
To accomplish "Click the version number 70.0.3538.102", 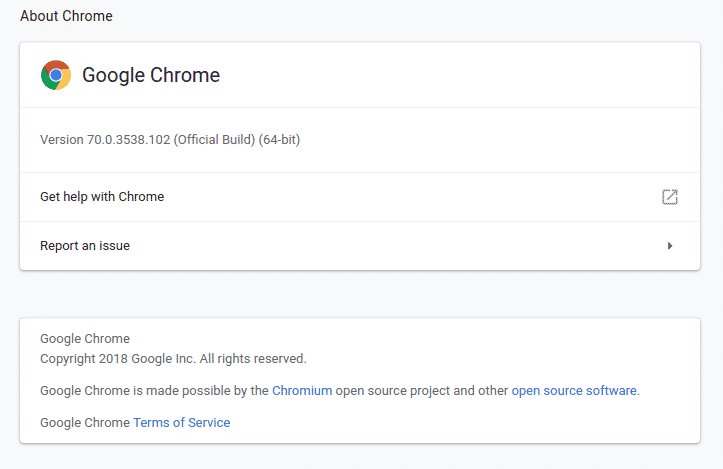I will pos(129,140).
